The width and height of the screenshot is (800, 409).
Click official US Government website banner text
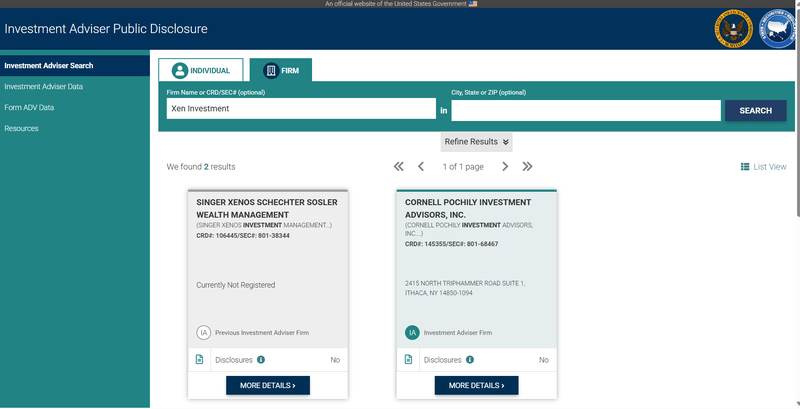[396, 4]
